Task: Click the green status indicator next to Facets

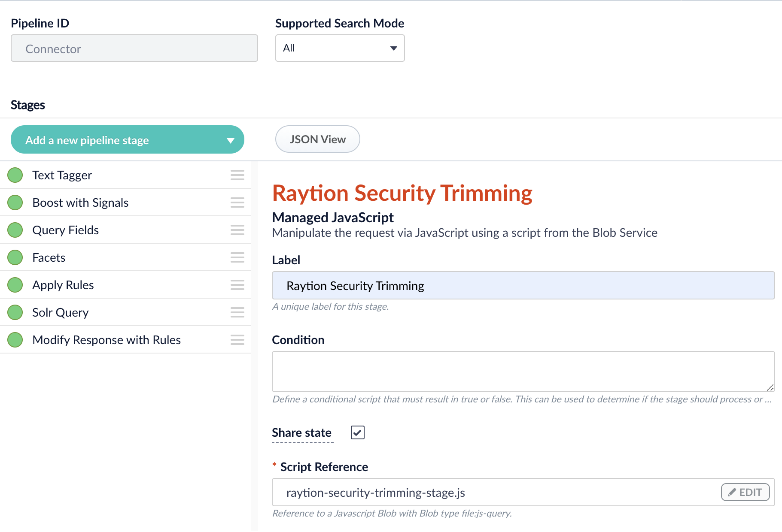Action: tap(15, 257)
